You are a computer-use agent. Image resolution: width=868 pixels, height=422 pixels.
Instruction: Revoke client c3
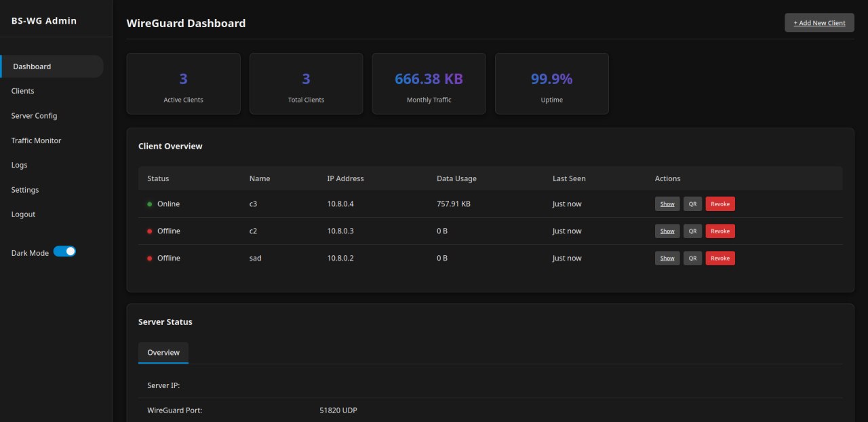[x=720, y=204]
